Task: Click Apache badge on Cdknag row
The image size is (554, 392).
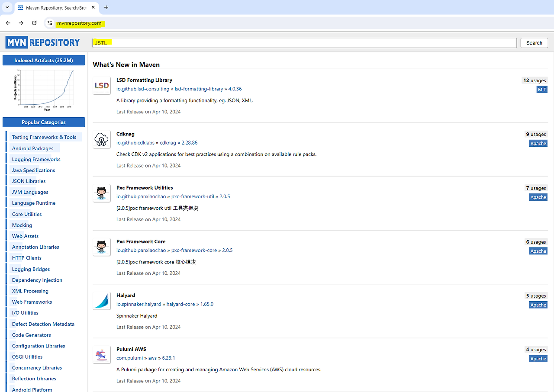Action: [x=538, y=143]
